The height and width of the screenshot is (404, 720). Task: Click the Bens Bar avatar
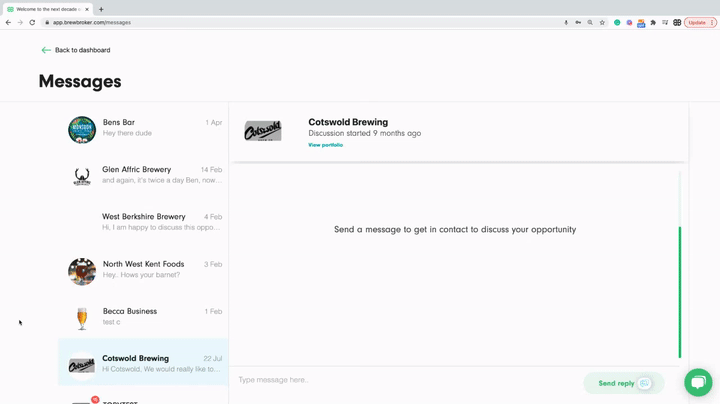tap(82, 129)
